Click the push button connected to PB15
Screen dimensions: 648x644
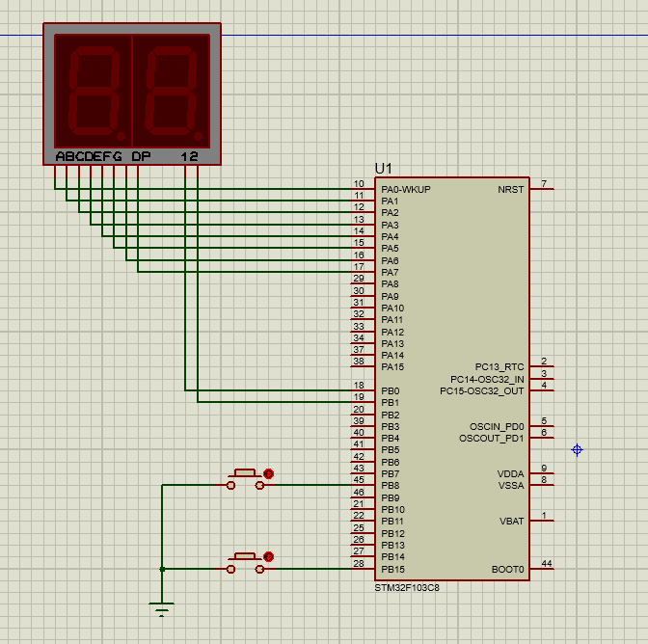click(245, 563)
